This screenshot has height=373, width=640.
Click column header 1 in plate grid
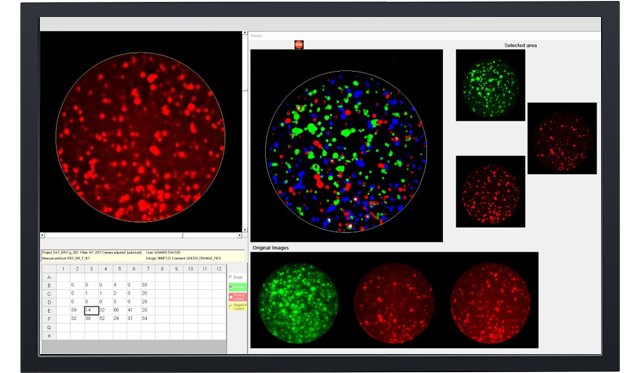[x=63, y=269]
